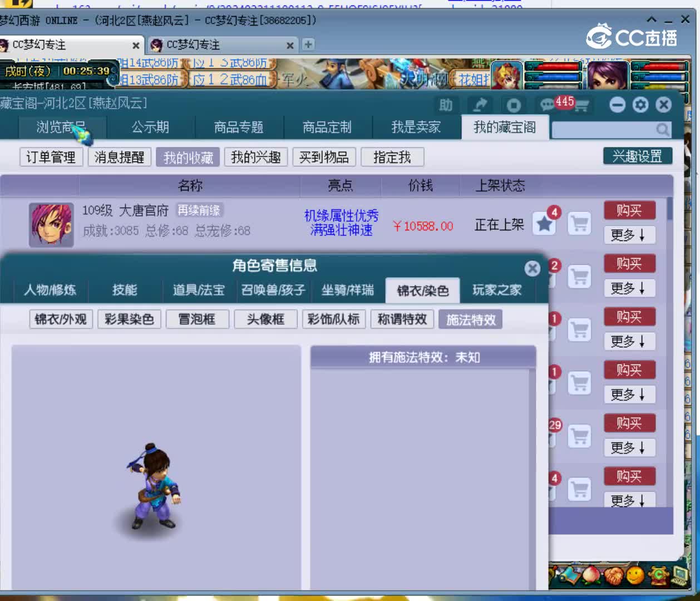Select 称谓特效 sub-tab
700x601 pixels.
point(402,319)
